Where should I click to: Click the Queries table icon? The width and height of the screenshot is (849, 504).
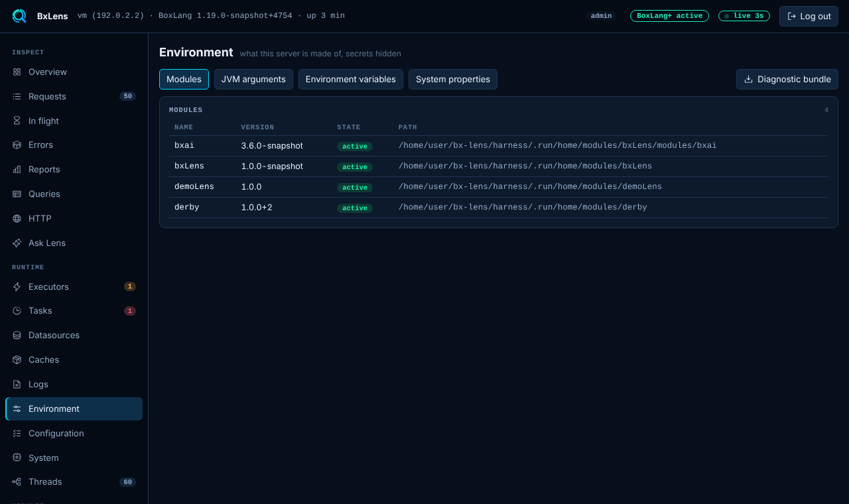[x=17, y=194]
